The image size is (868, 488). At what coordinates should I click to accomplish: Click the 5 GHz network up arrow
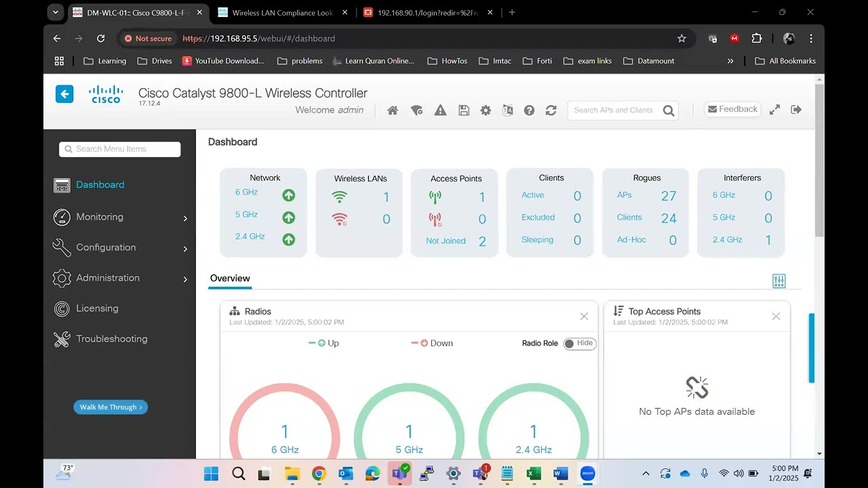[289, 218]
